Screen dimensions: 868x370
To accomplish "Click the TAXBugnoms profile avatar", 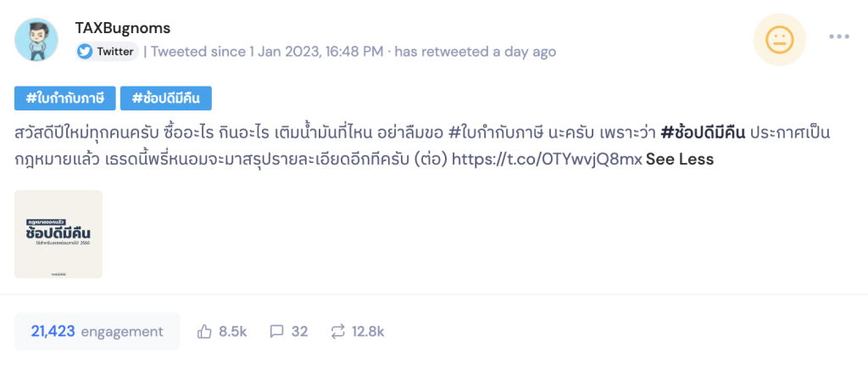I will tap(36, 39).
